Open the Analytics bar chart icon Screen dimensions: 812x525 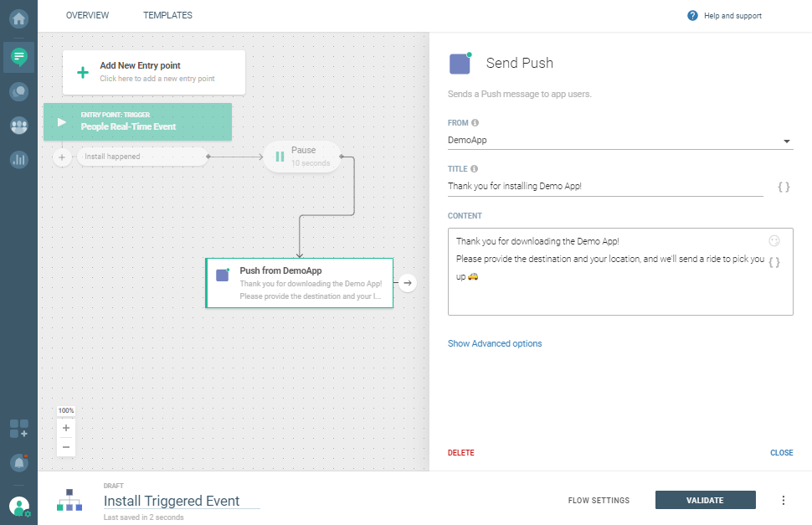(18, 159)
